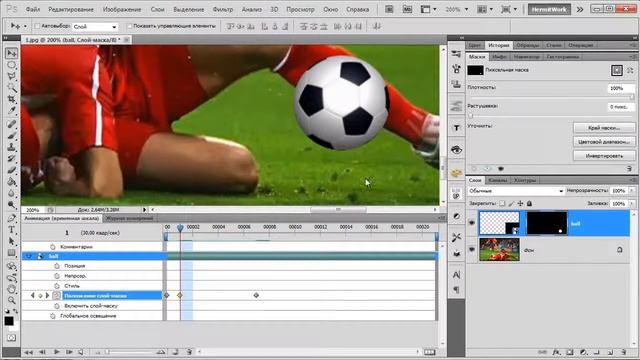Select the Rectangle shape tool
Image resolution: width=640 pixels, height=360 pixels.
click(x=11, y=253)
